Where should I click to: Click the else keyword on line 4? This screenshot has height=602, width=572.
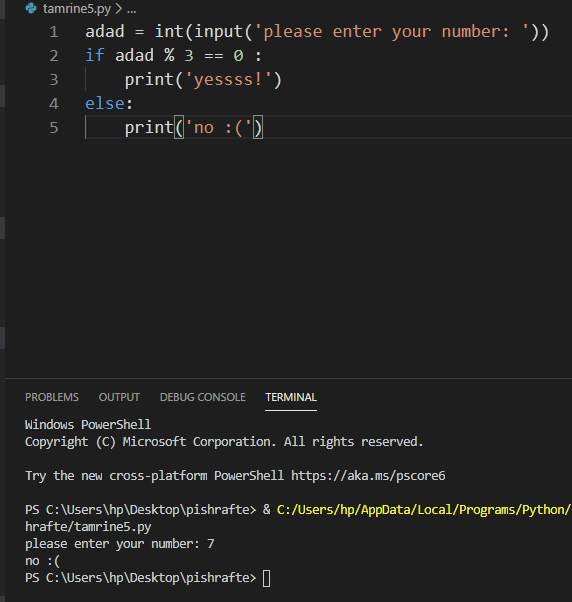105,104
